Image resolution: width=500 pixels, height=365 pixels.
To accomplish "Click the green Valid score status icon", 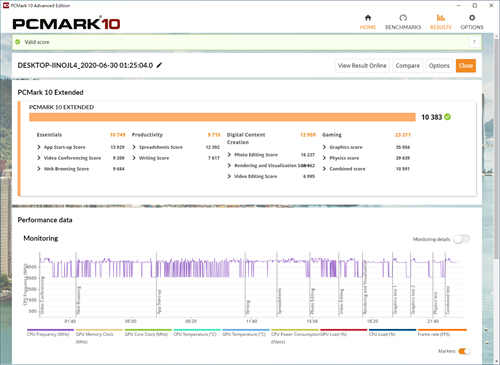I will point(18,42).
